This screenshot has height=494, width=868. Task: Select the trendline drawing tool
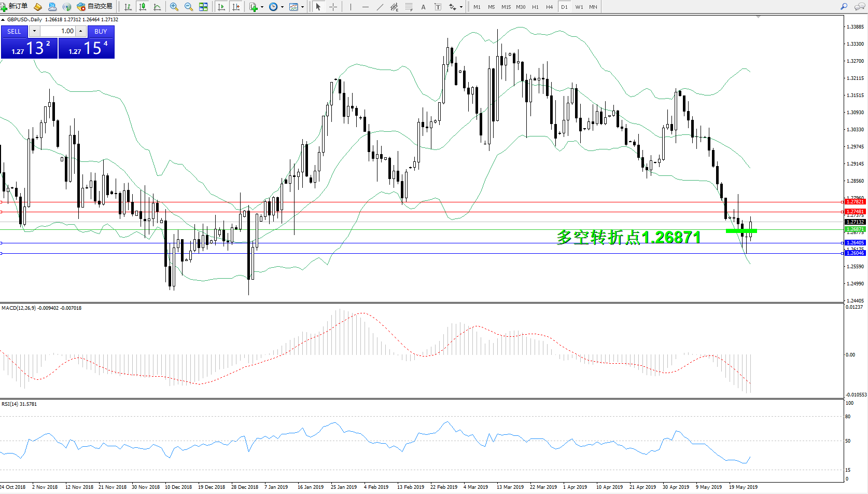[x=380, y=7]
